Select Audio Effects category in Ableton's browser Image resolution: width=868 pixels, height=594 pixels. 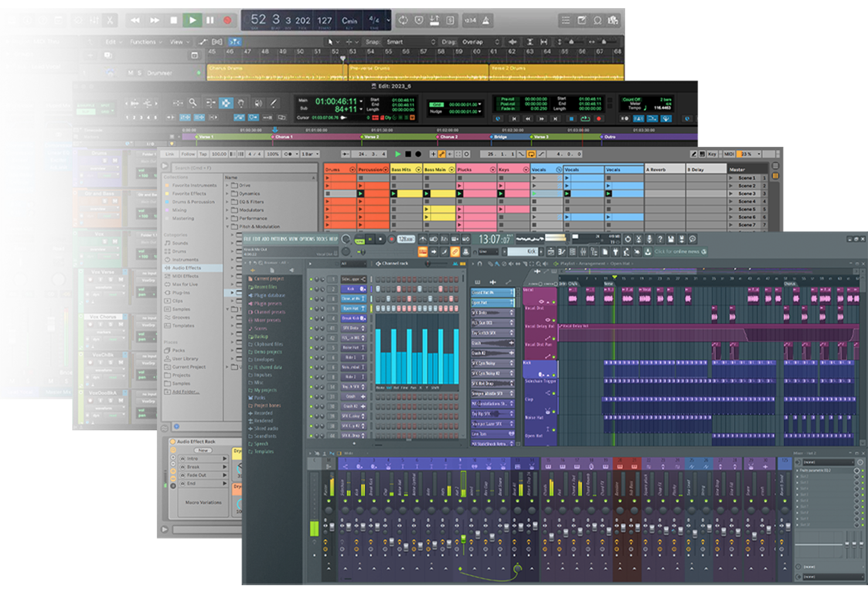click(x=186, y=268)
